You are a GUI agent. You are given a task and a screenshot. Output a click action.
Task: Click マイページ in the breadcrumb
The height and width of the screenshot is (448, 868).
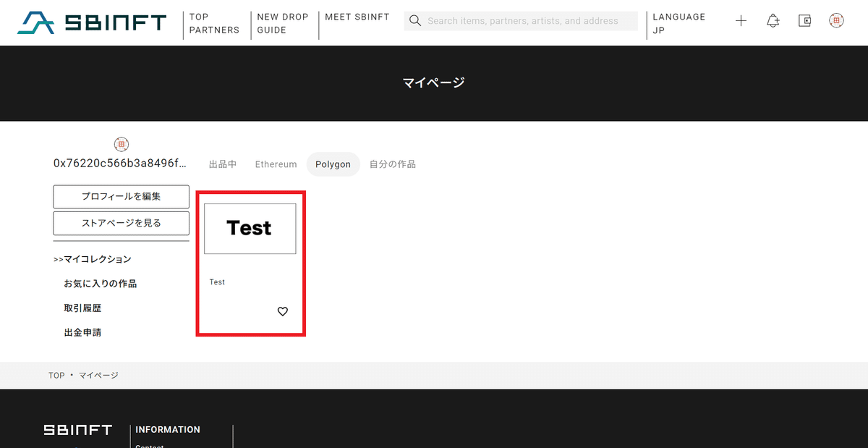tap(98, 376)
